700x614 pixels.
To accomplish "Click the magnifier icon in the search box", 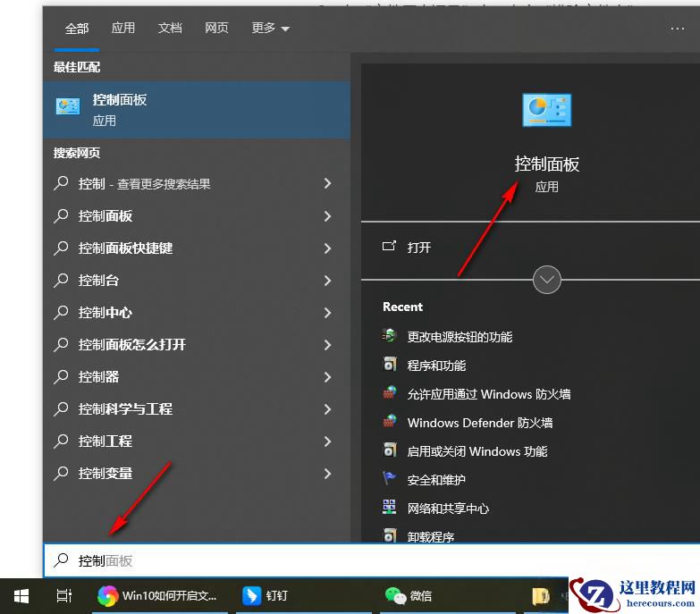I will 61,560.
